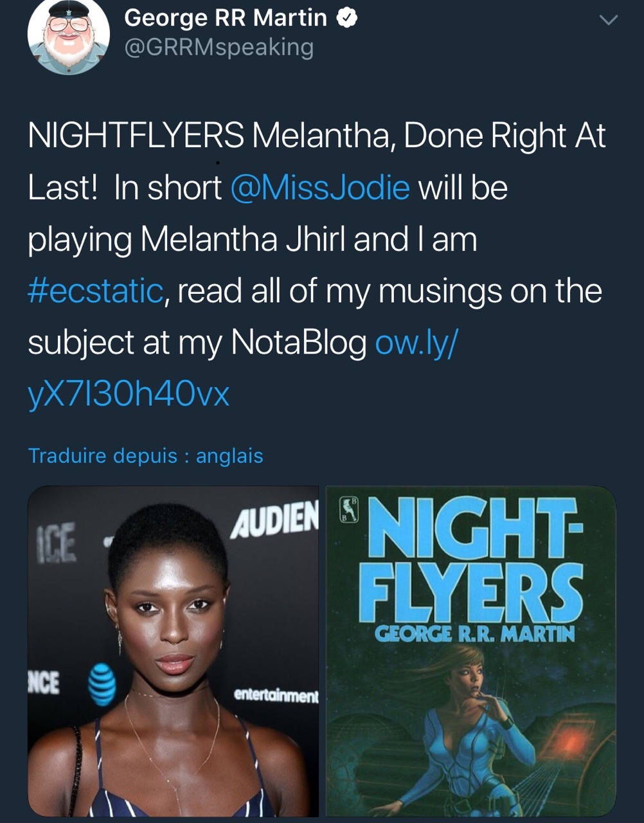The image size is (644, 823).
Task: Open the George RR Martin display name
Action: coord(226,18)
